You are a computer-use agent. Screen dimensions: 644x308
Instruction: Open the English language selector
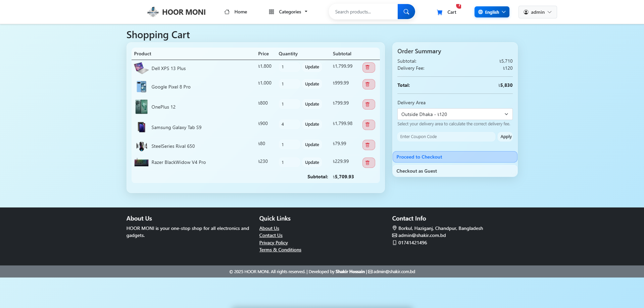pyautogui.click(x=492, y=12)
